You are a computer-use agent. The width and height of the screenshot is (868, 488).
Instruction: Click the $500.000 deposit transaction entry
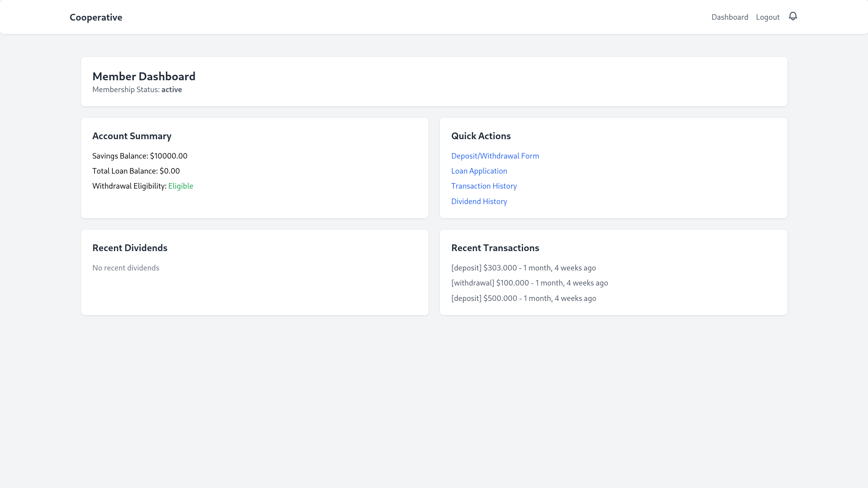[523, 298]
